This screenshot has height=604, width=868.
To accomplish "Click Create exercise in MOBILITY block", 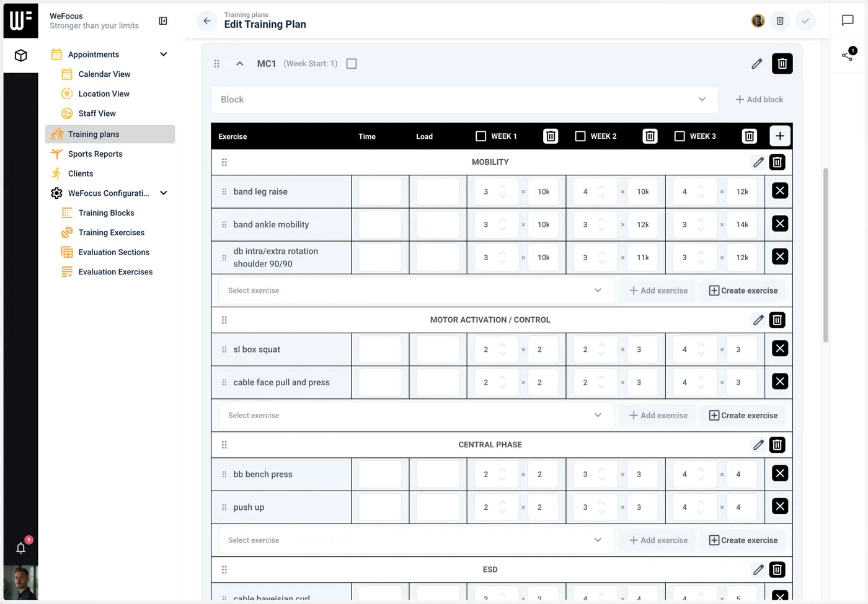I will pyautogui.click(x=743, y=291).
